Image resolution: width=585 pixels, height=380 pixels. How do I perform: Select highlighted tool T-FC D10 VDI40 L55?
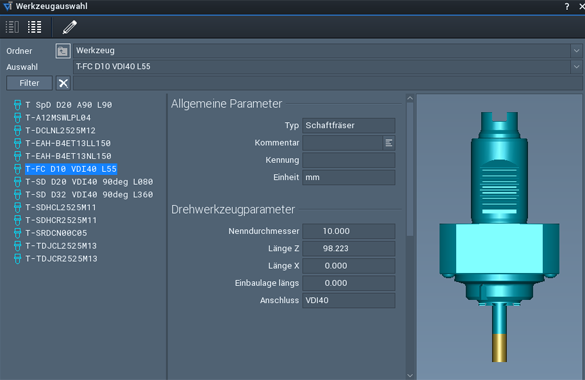click(71, 169)
